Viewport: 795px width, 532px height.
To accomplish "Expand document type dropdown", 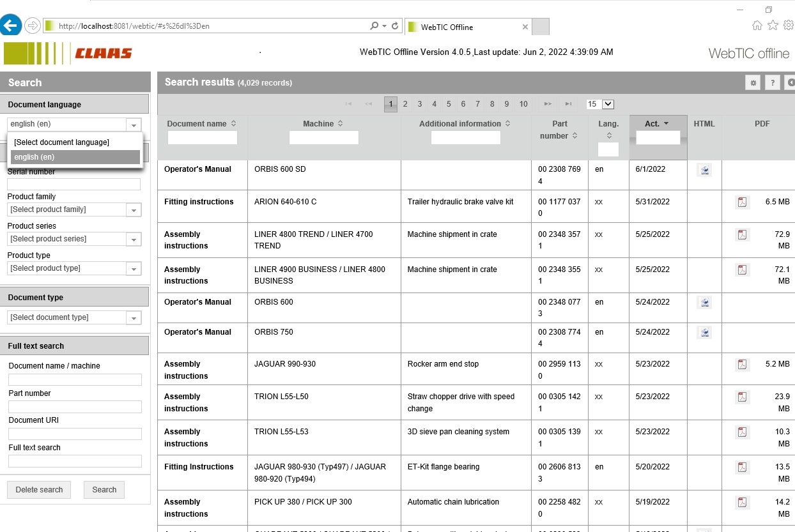I will click(x=134, y=318).
